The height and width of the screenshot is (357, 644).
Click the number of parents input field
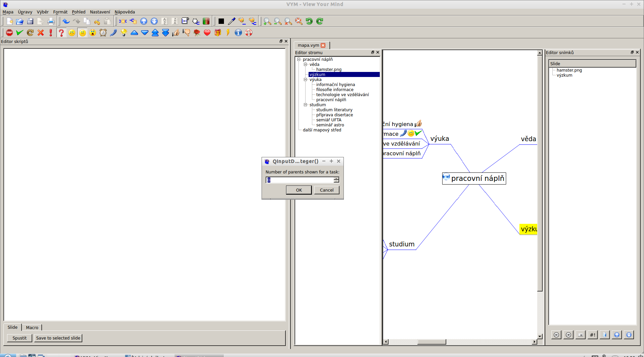click(x=300, y=180)
